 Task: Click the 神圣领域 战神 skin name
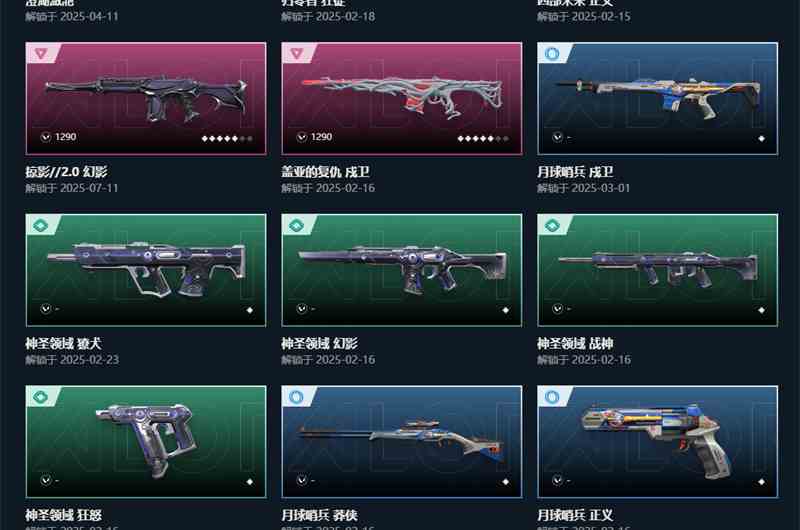[575, 343]
